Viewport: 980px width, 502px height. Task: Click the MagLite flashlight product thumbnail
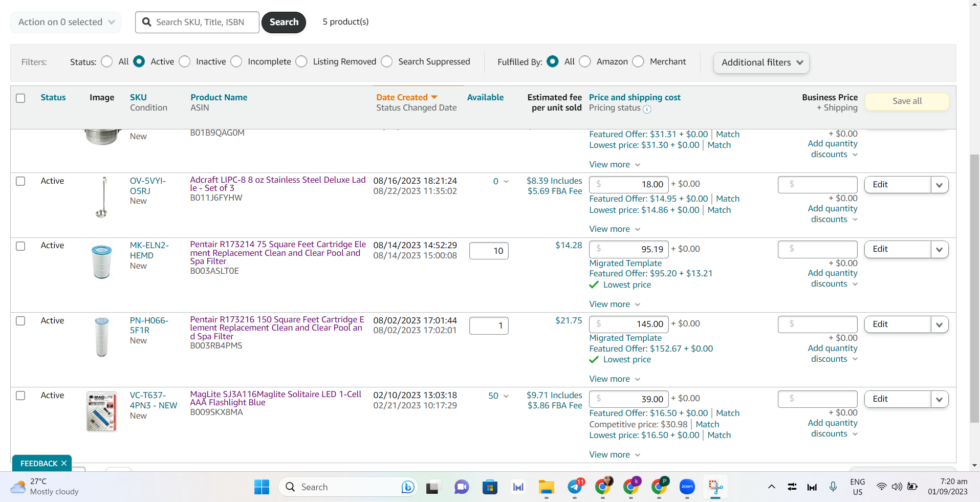pyautogui.click(x=101, y=411)
